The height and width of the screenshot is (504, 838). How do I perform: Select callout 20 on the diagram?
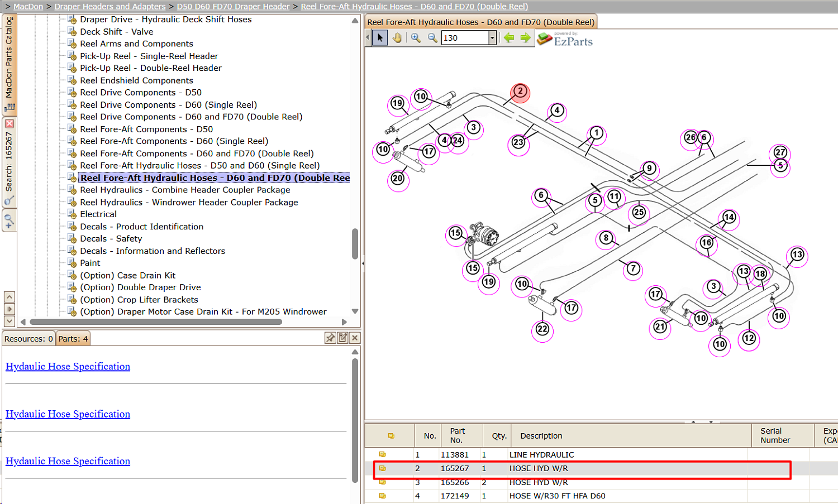point(397,179)
